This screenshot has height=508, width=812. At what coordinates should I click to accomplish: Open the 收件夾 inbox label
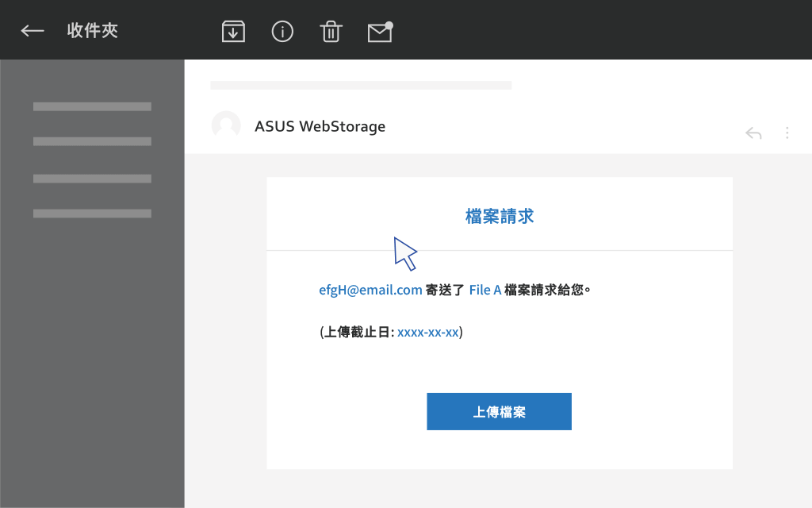[93, 31]
